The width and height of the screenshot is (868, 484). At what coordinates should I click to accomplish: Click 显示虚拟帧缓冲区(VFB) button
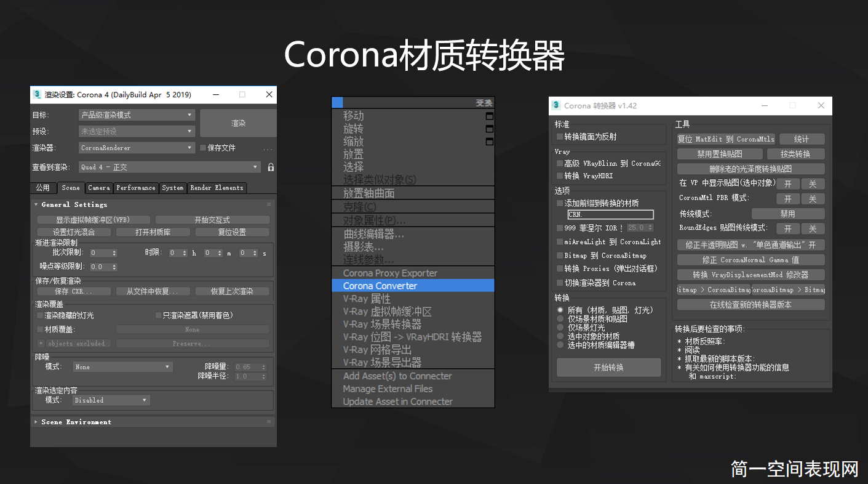point(93,220)
